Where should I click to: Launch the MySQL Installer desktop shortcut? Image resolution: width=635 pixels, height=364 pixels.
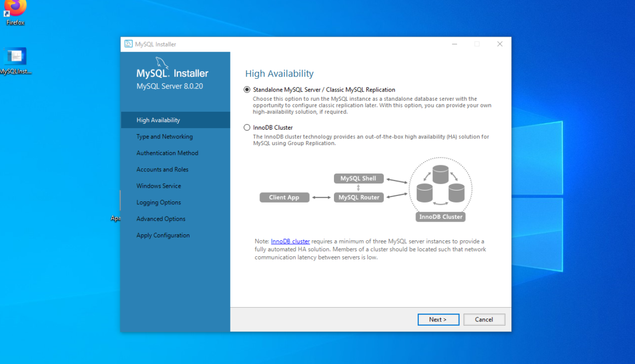tap(15, 56)
